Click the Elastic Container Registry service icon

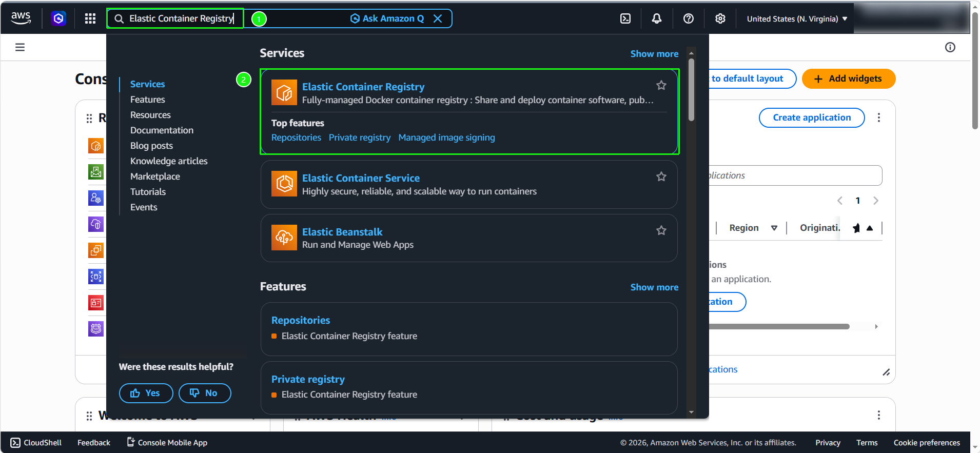[x=284, y=92]
